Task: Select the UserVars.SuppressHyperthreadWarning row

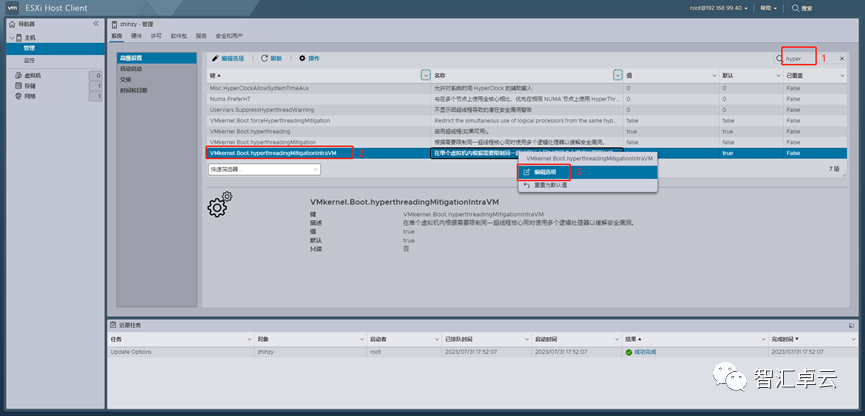Action: coord(526,110)
